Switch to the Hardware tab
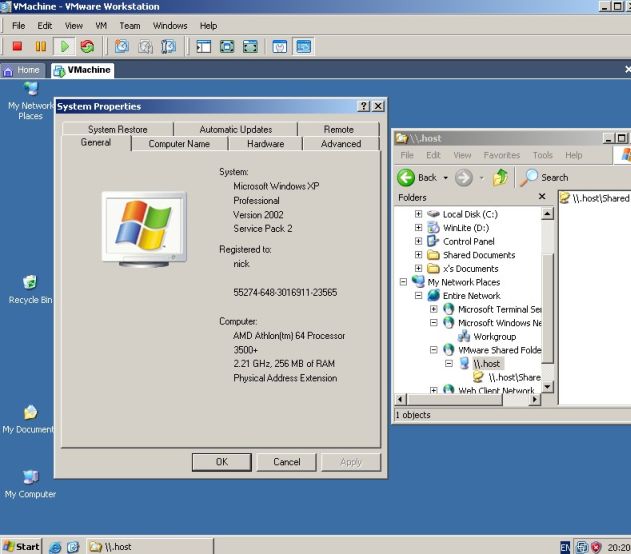This screenshot has width=631, height=554. click(x=265, y=144)
